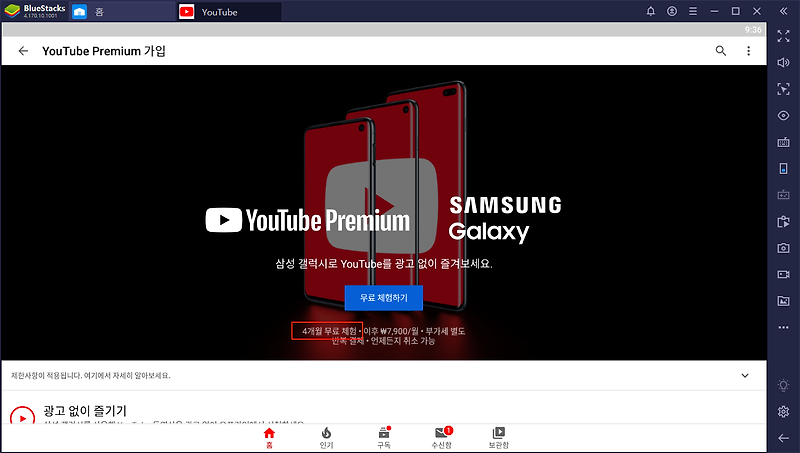Expand the restrictions details chevron

(745, 375)
